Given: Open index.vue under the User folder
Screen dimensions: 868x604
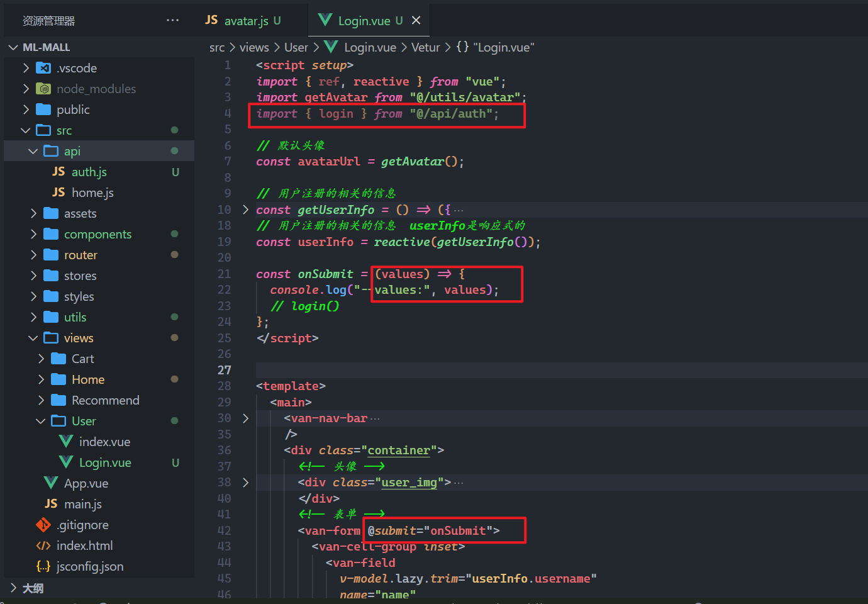Looking at the screenshot, I should (x=104, y=442).
